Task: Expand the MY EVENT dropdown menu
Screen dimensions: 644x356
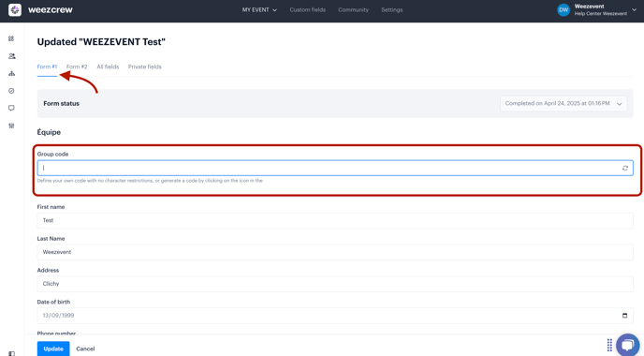Action: (x=259, y=10)
